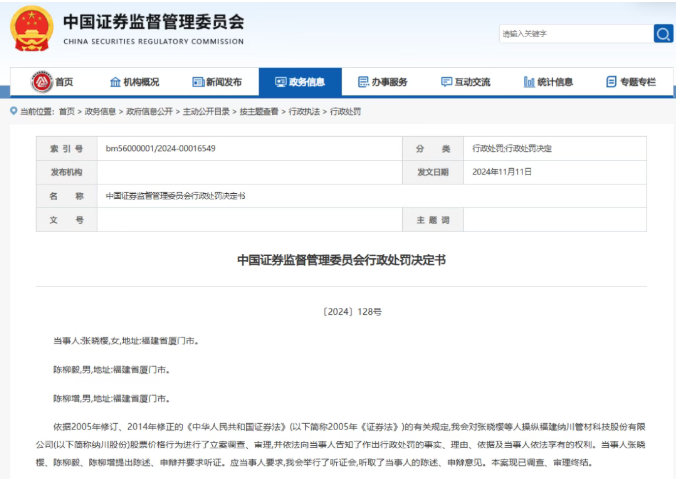Screen dimensions: 683x500
Task: Click the location pin icon before 当前位置
Action: coord(12,111)
